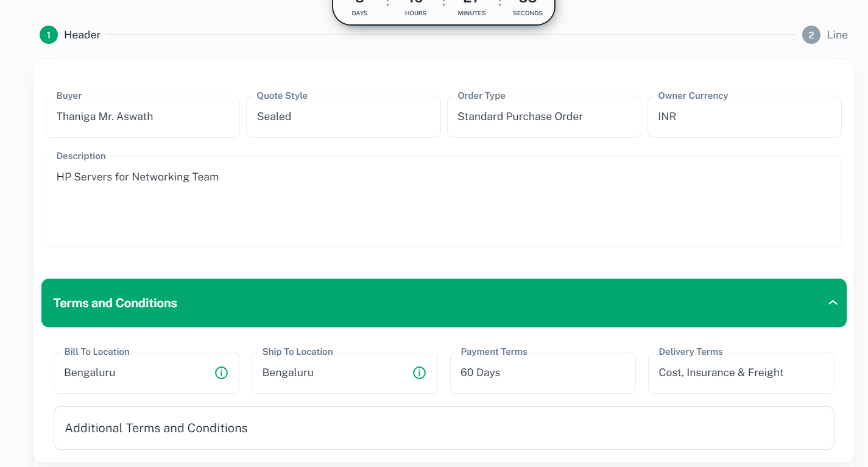Viewport: 868px width, 467px height.
Task: Select Delivery Terms Cost, Insurance & Freight field
Action: point(740,373)
